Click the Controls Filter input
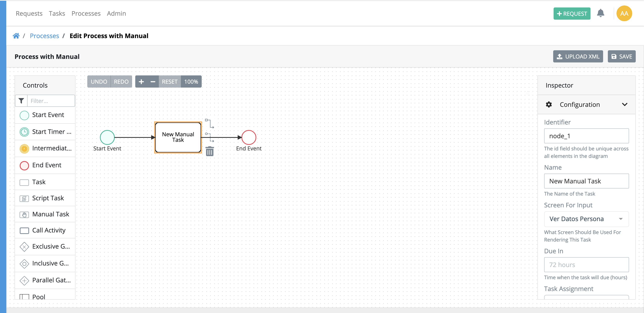Image resolution: width=644 pixels, height=313 pixels. coord(51,101)
